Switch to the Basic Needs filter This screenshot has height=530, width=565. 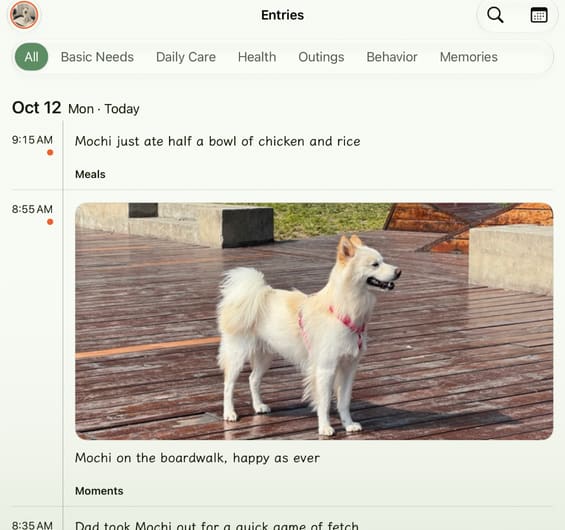(97, 57)
